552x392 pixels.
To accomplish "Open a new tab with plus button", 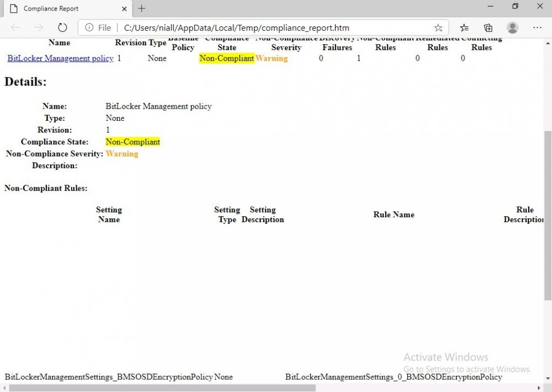I will click(141, 8).
